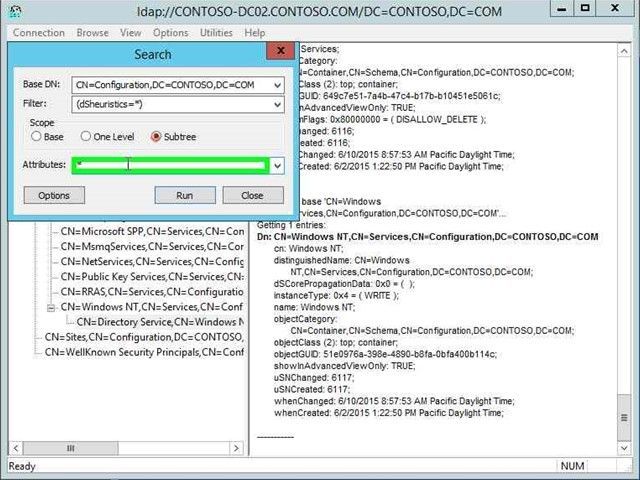Expand the Filter dropdown arrow

pos(278,105)
